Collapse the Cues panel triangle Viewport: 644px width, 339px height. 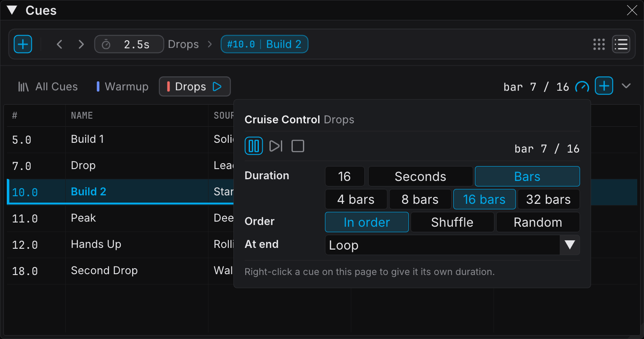point(12,10)
